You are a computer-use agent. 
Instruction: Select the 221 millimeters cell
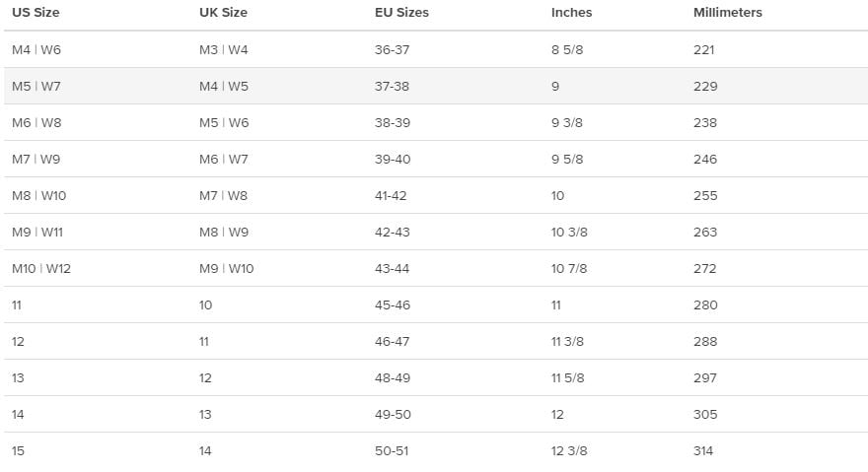703,50
